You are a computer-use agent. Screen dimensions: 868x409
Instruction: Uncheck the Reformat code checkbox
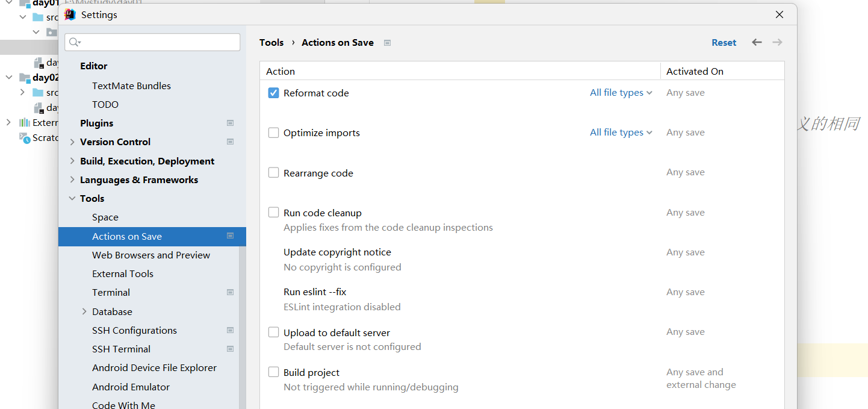(274, 93)
